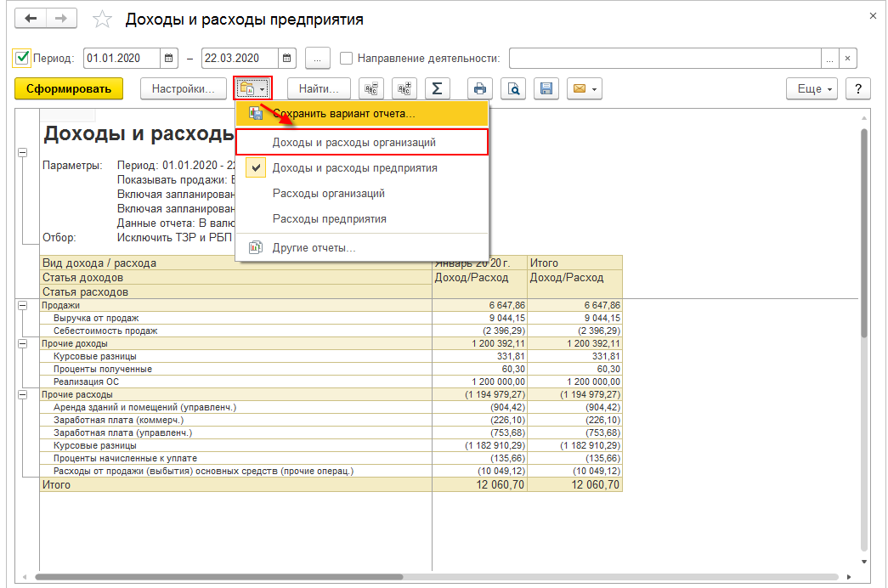
Task: Collapse the Прочие расходы group
Action: [x=22, y=395]
